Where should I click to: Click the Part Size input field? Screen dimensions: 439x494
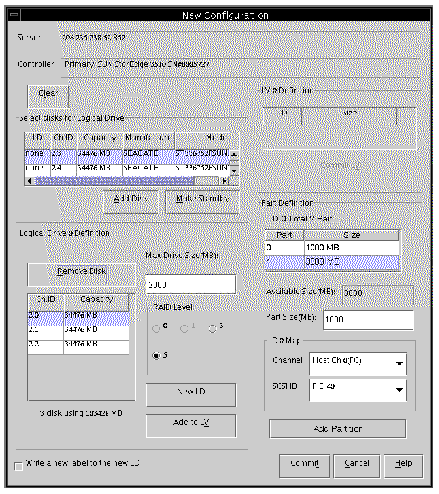[368, 320]
